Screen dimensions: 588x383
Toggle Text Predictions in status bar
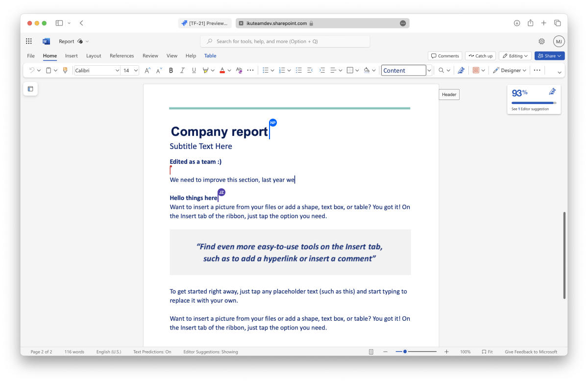click(152, 352)
